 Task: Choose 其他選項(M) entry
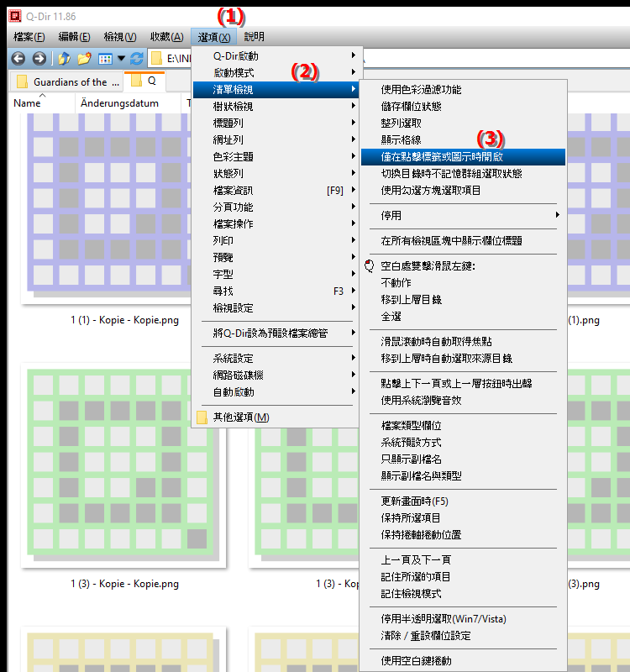click(x=276, y=417)
